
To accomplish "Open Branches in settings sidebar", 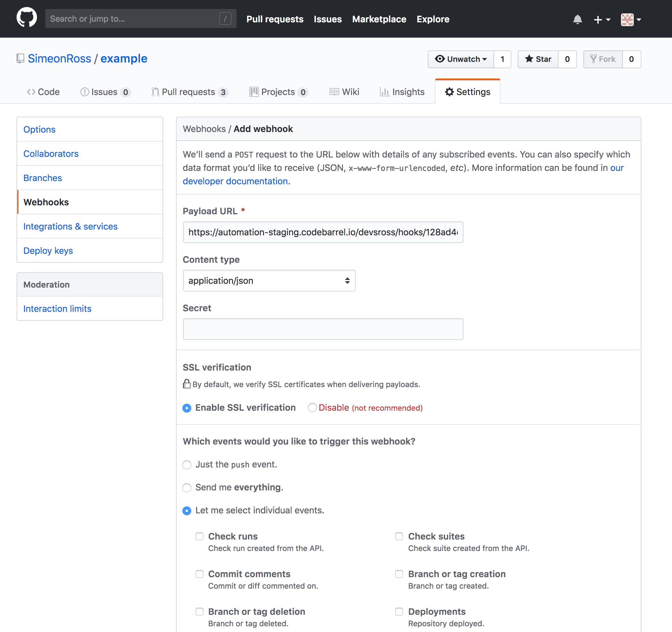I will 43,178.
